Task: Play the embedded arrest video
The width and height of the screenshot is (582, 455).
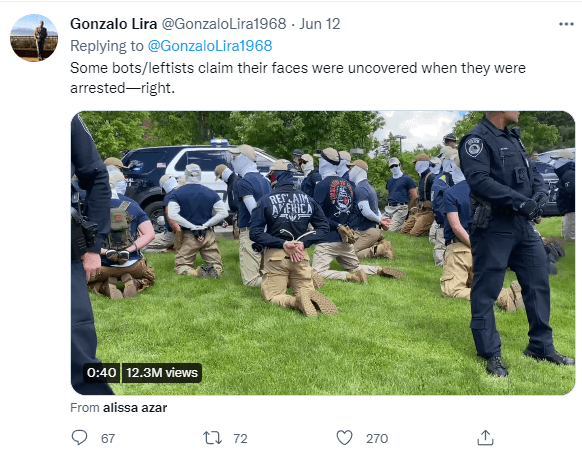Action: tap(323, 253)
